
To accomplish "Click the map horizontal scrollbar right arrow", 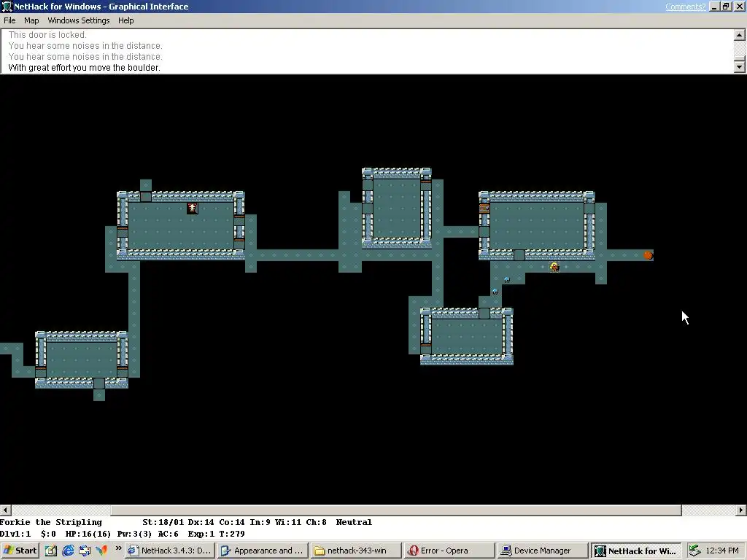I will click(741, 510).
